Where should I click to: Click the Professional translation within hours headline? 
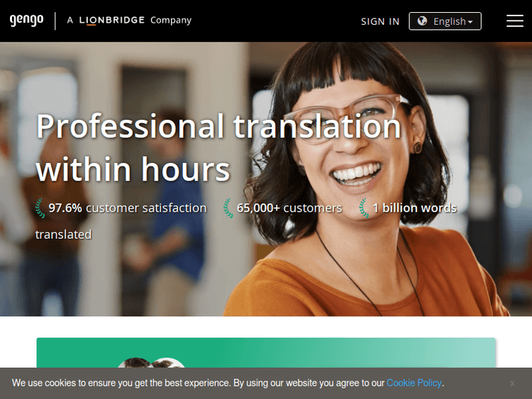pos(218,147)
